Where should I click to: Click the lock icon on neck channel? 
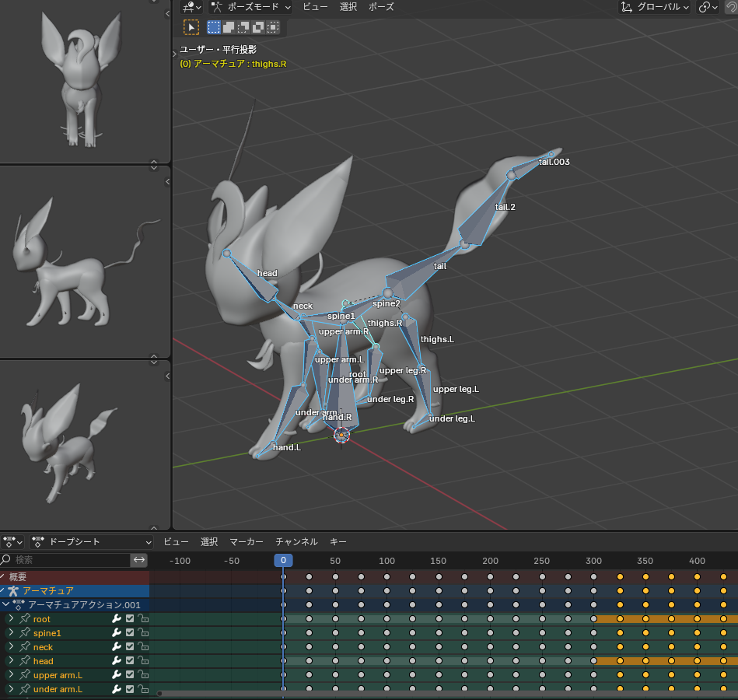(143, 647)
